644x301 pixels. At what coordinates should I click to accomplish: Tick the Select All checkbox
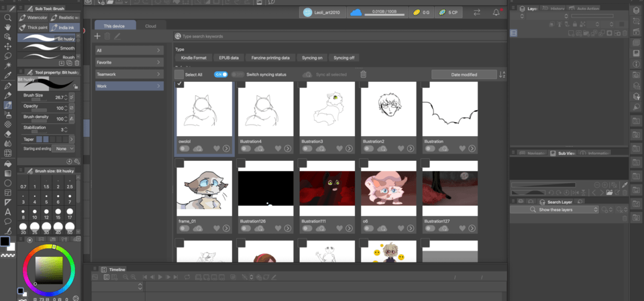[x=179, y=74]
